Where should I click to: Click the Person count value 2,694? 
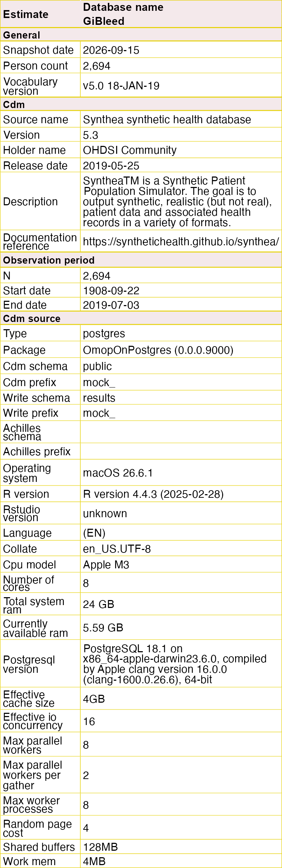181,66
